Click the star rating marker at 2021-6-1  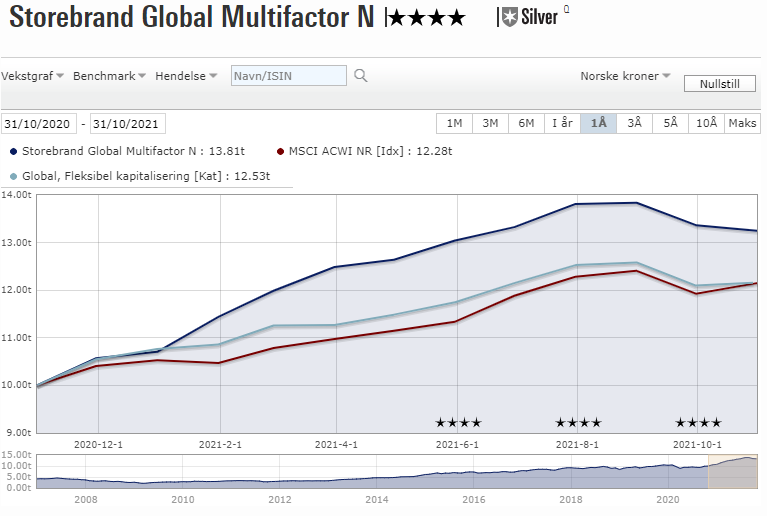click(x=458, y=423)
